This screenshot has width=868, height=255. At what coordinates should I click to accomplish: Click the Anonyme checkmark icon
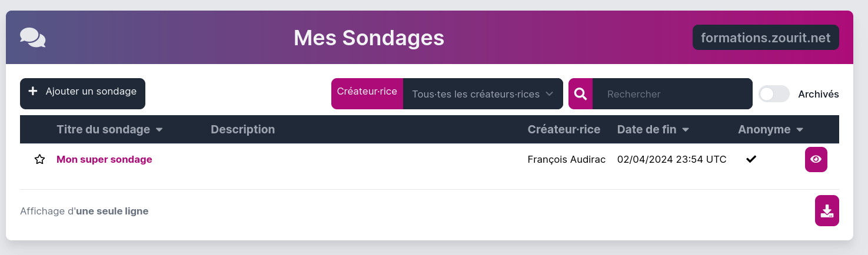(751, 159)
